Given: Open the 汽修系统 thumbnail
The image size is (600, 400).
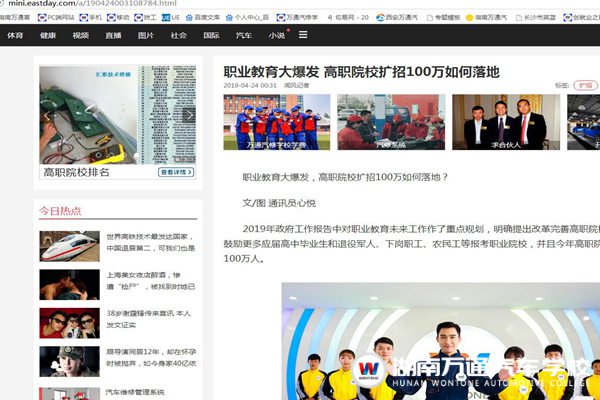Looking at the screenshot, I should point(391,122).
